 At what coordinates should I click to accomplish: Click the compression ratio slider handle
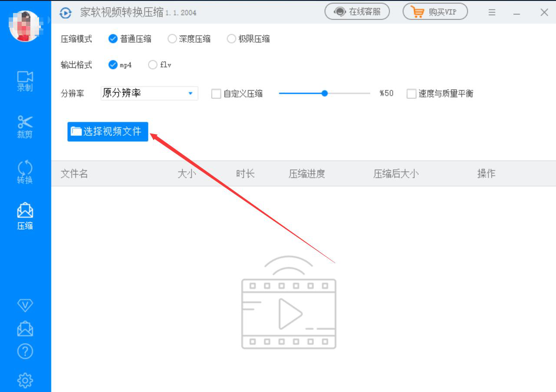(324, 93)
